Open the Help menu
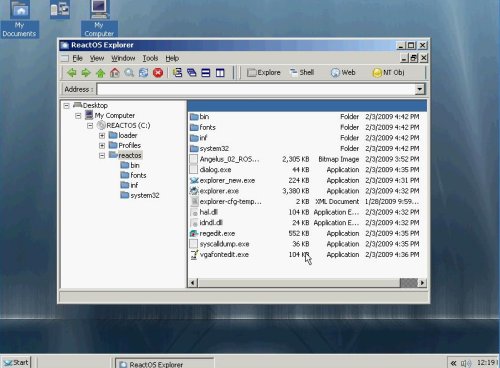This screenshot has height=368, width=500. pyautogui.click(x=172, y=58)
